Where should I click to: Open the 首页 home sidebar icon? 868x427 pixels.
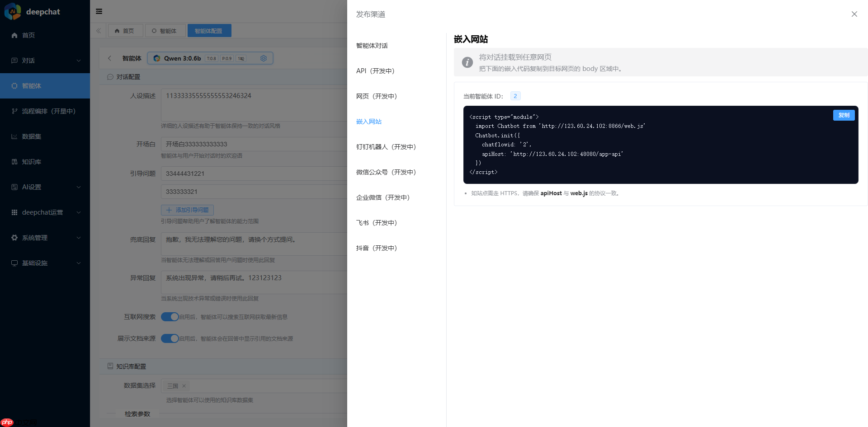(14, 35)
